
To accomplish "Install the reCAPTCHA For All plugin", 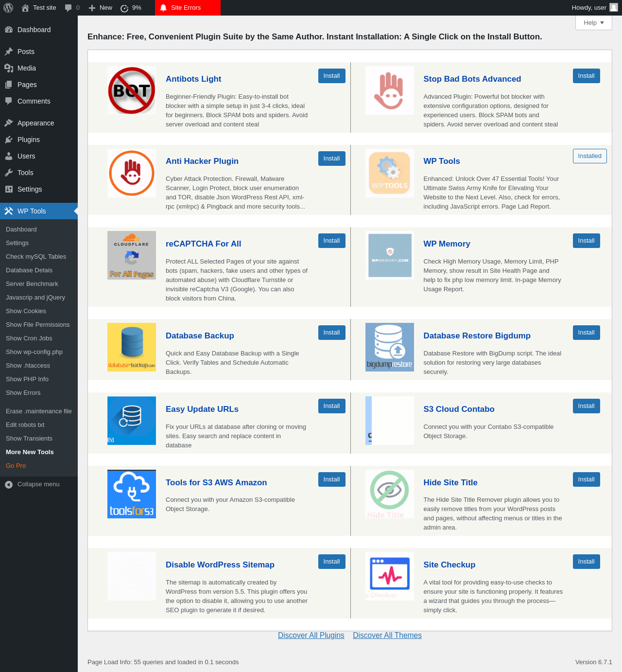I will point(332,241).
